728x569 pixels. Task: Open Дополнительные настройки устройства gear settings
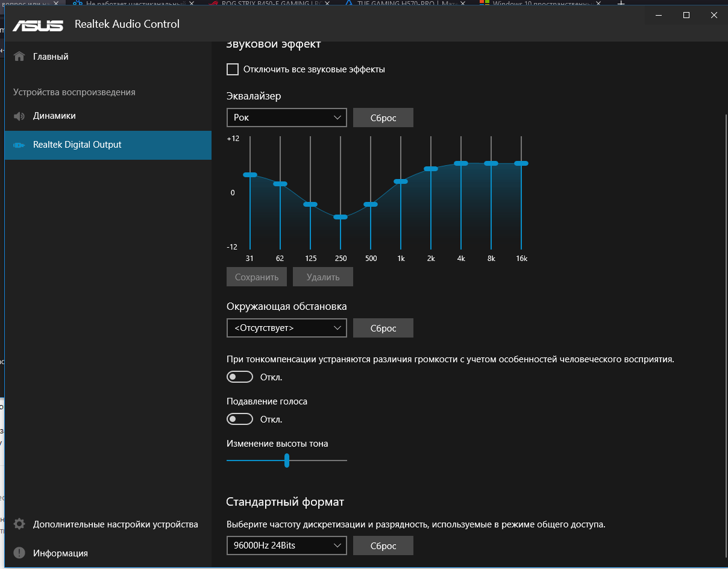[108, 524]
